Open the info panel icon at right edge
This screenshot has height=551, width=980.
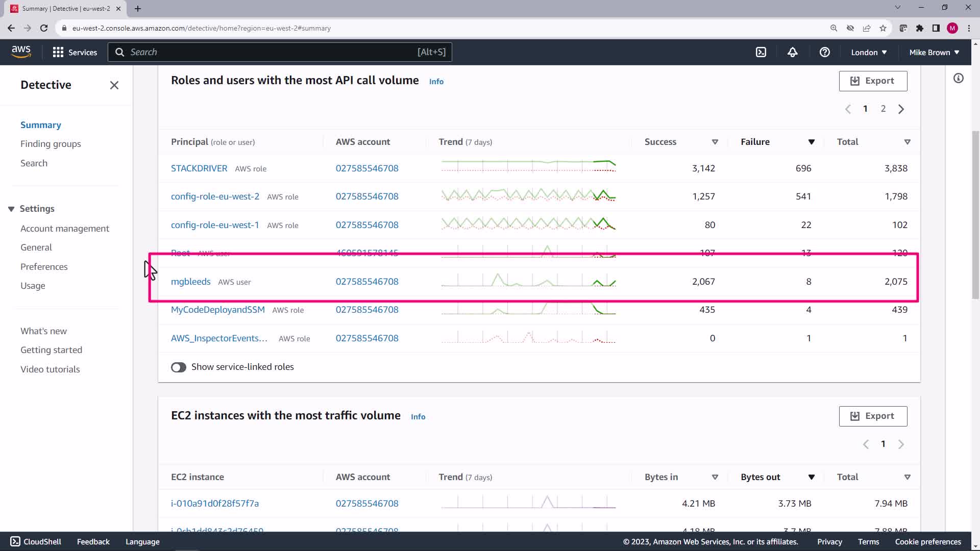[x=959, y=78]
